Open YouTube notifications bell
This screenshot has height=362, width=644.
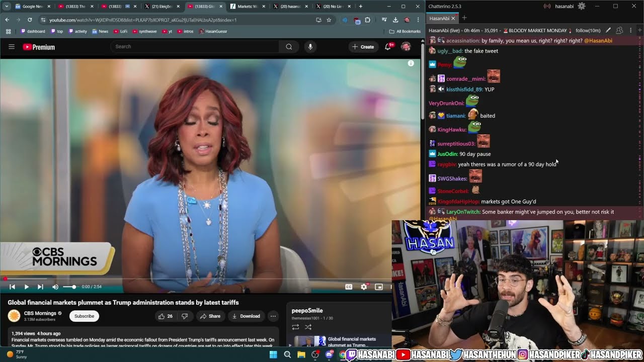(x=388, y=47)
